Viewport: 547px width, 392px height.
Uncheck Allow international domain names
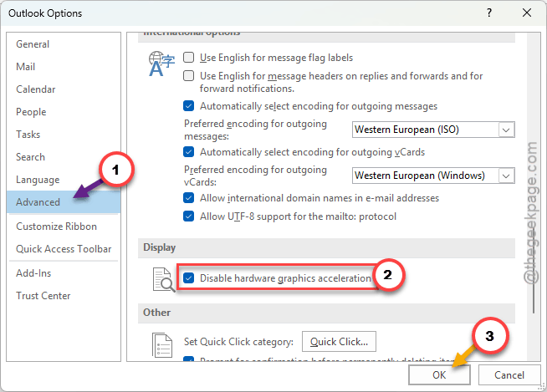pyautogui.click(x=189, y=198)
